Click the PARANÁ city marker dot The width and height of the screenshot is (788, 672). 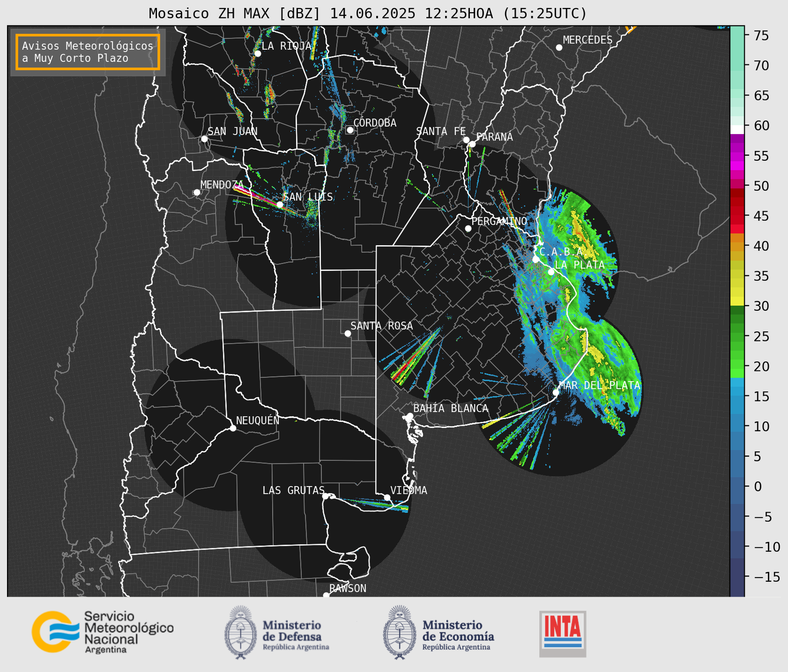tap(472, 144)
